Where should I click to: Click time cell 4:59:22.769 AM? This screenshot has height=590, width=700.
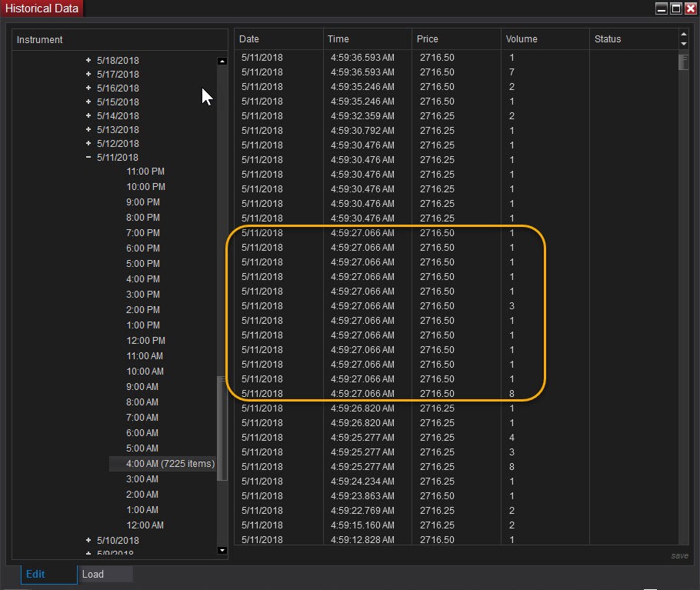(x=362, y=511)
